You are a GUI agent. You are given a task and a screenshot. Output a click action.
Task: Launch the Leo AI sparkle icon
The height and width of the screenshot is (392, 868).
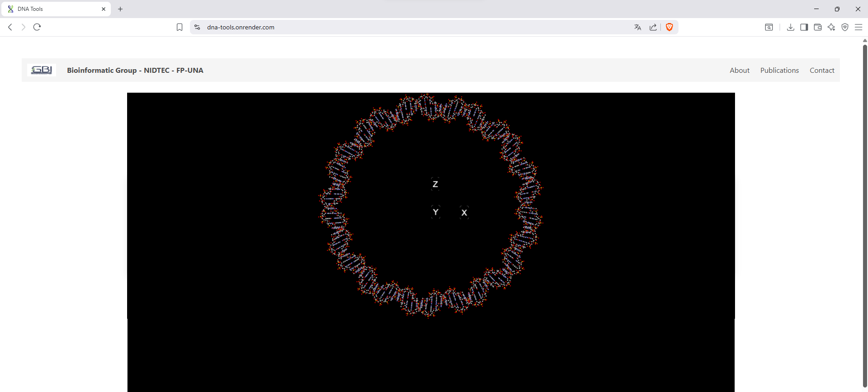(831, 27)
